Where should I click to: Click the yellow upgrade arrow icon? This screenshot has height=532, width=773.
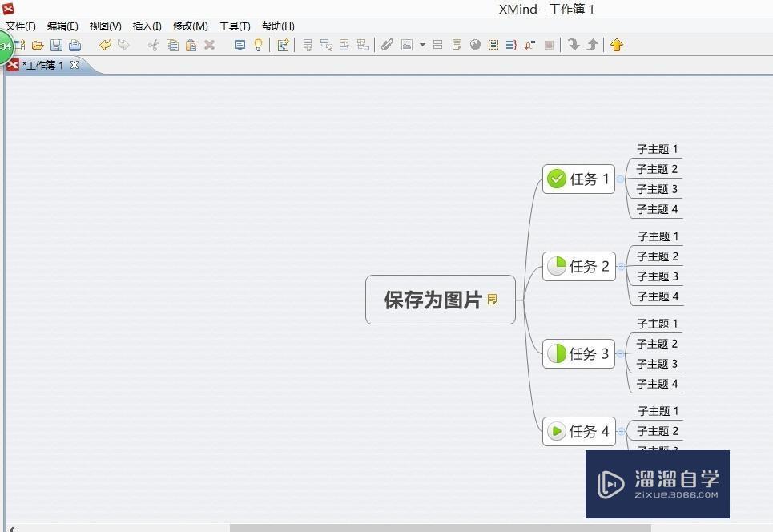pyautogui.click(x=616, y=45)
